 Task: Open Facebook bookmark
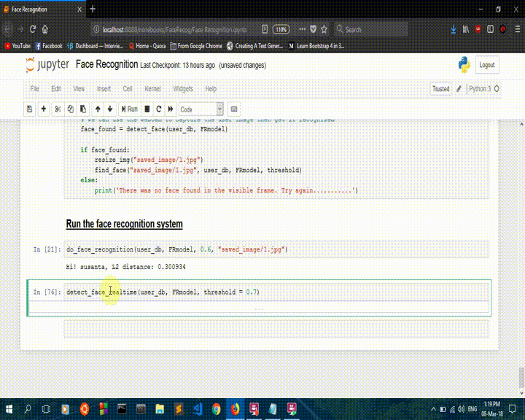pos(49,46)
